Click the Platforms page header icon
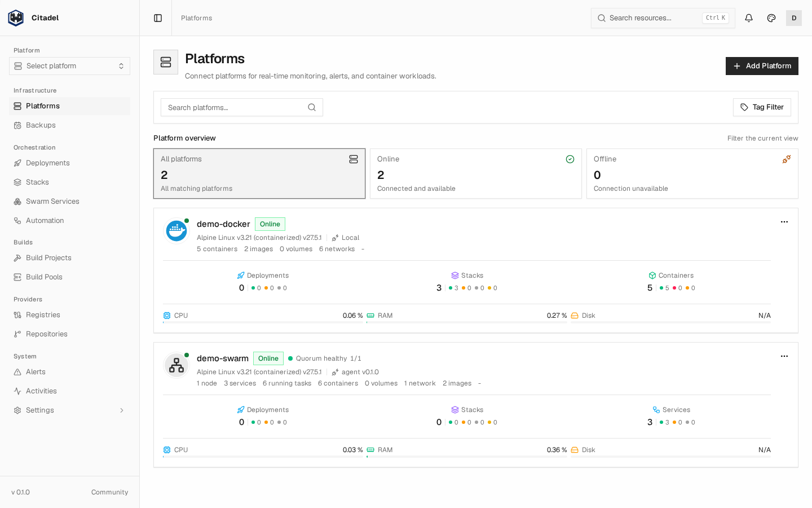 pyautogui.click(x=166, y=62)
